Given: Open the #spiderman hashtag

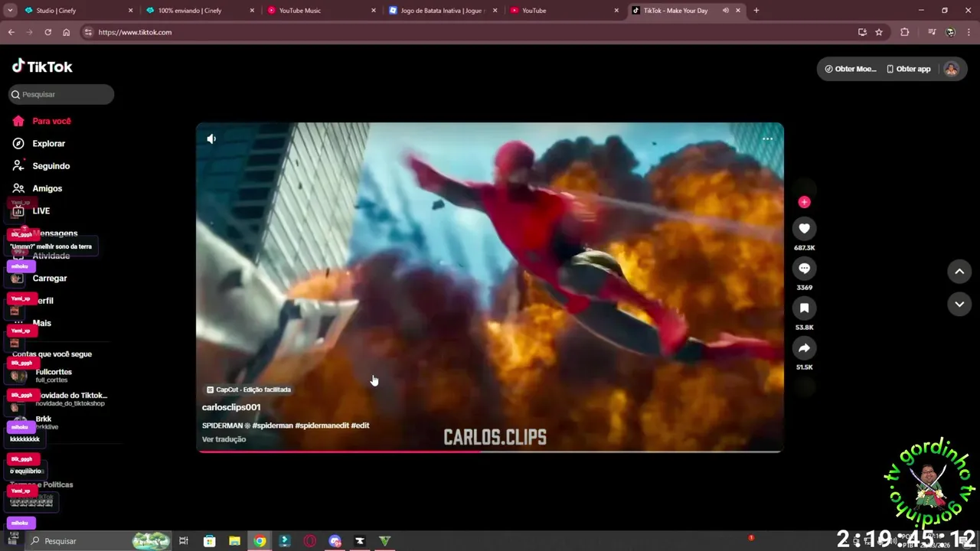Looking at the screenshot, I should click(x=272, y=425).
